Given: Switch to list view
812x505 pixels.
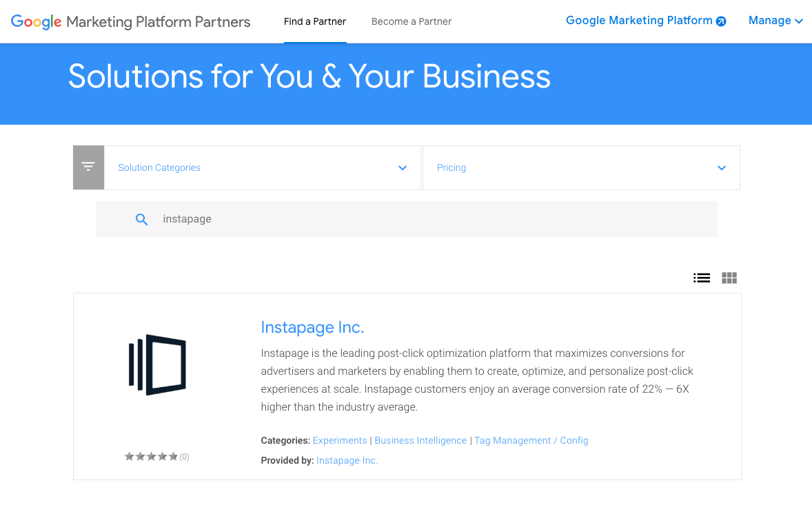Looking at the screenshot, I should click(702, 278).
